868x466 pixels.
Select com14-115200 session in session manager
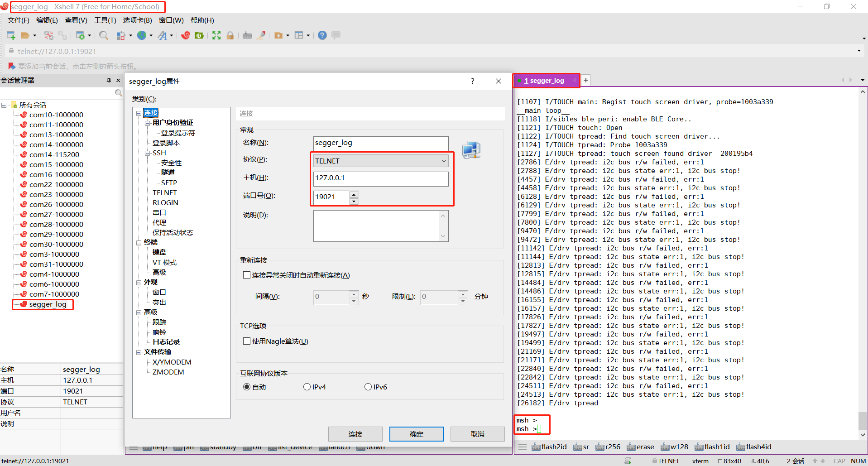coord(54,155)
